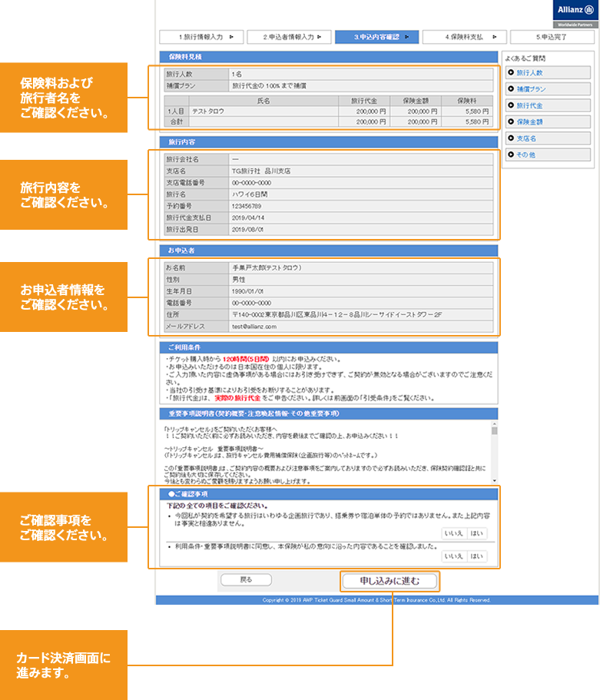Click the arrow icon beside 旅行人数 FAQ
Viewport: 600px width, 700px height.
pyautogui.click(x=511, y=73)
